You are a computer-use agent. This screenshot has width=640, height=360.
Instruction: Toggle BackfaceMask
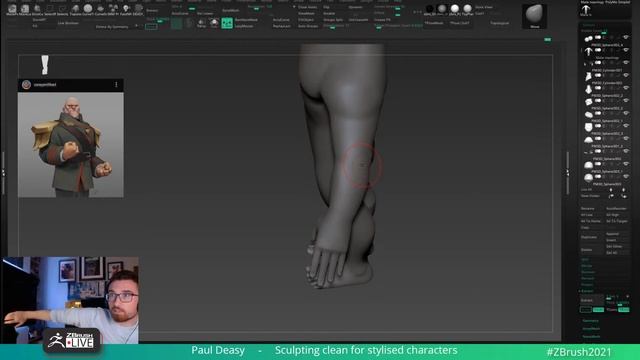pos(246,20)
